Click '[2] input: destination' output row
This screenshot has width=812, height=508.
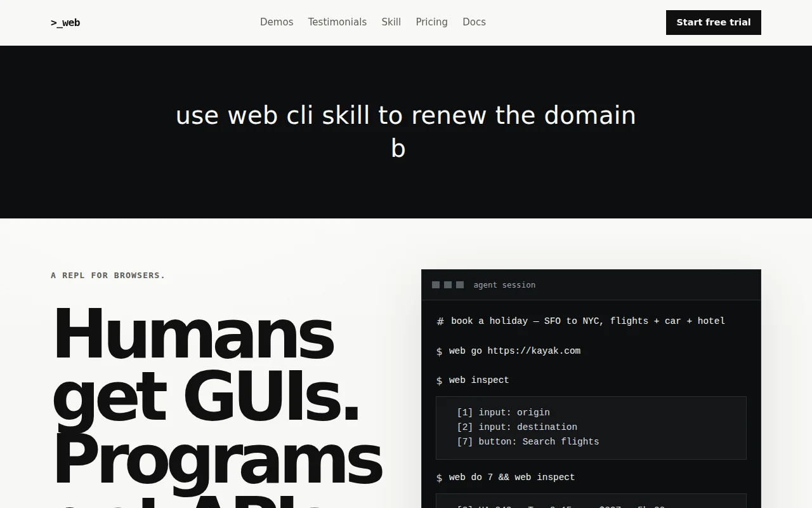coord(517,427)
